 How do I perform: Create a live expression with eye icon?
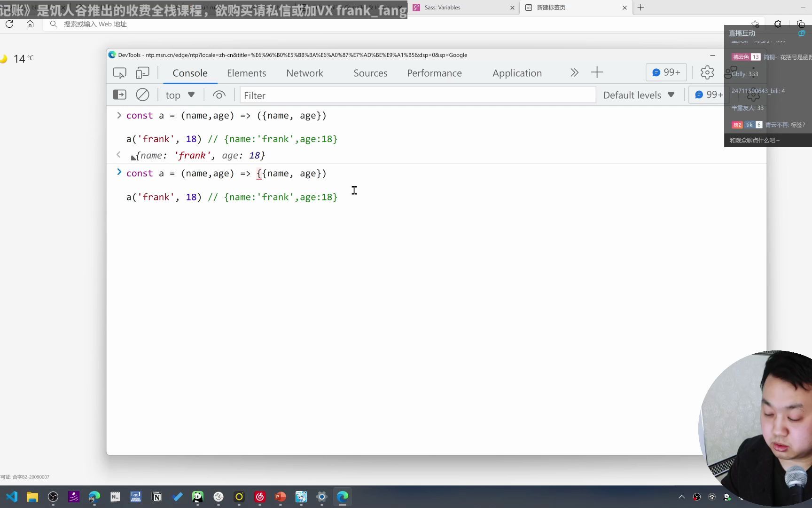(219, 95)
